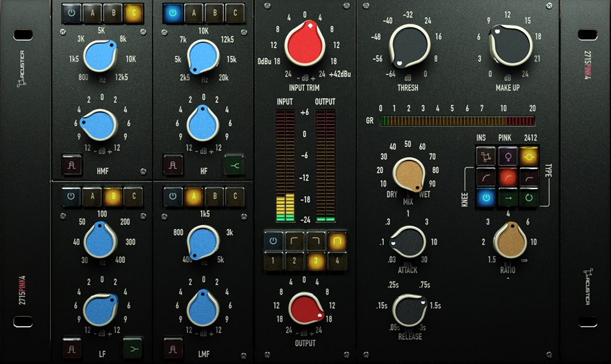Click the THRESH knob
Screen dimensions: 611x364
pyautogui.click(x=409, y=47)
